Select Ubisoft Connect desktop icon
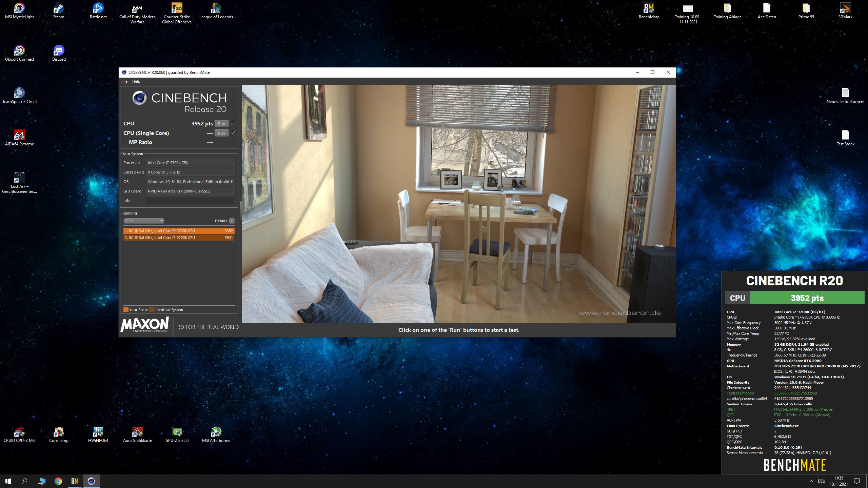Screen dimensions: 868x488 pos(19,53)
